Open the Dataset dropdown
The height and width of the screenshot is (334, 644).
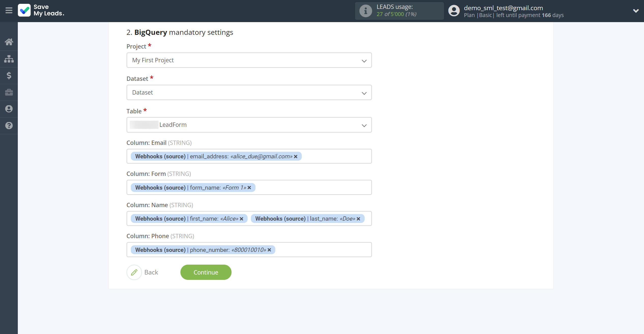249,93
